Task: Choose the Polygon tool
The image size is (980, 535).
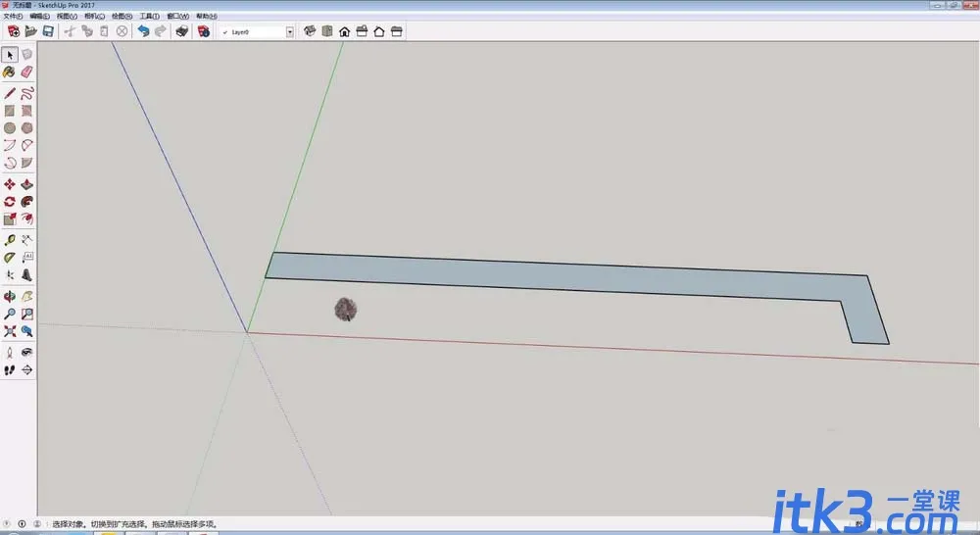Action: [x=26, y=128]
